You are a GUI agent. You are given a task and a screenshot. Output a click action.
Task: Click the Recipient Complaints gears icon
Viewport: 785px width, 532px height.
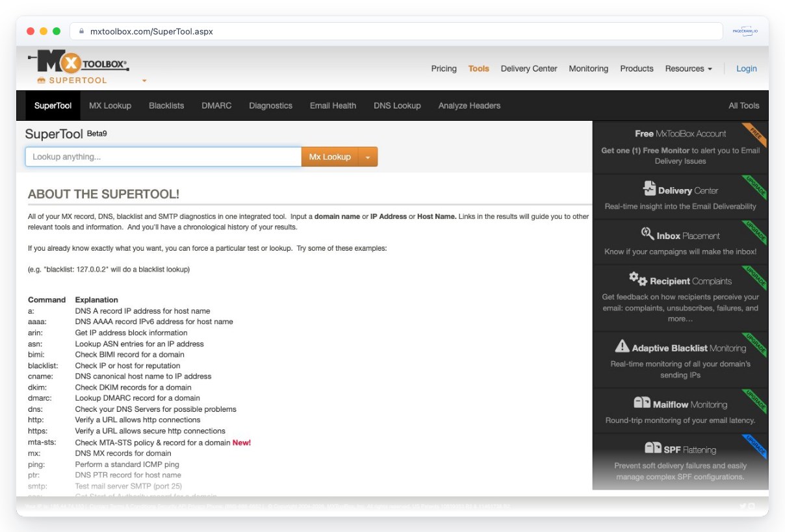(637, 279)
